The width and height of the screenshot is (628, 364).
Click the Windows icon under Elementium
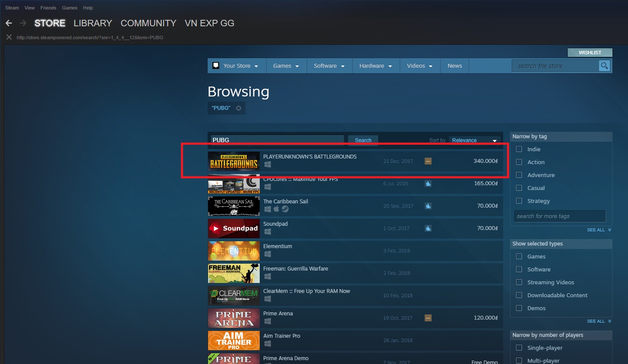[x=267, y=254]
